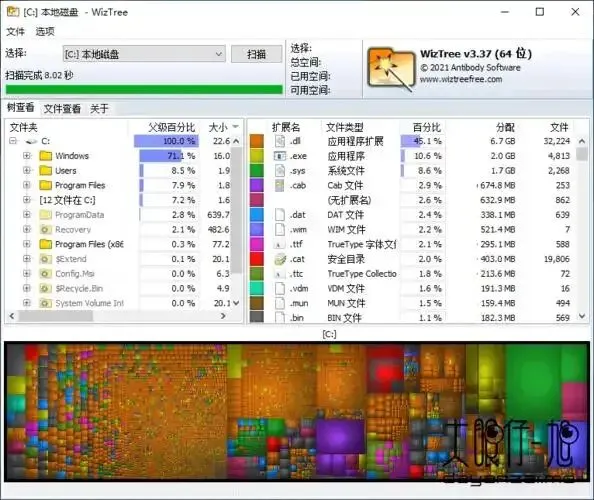The height and width of the screenshot is (500, 594).
Task: Click the orange .dll color swatch
Action: (257, 141)
